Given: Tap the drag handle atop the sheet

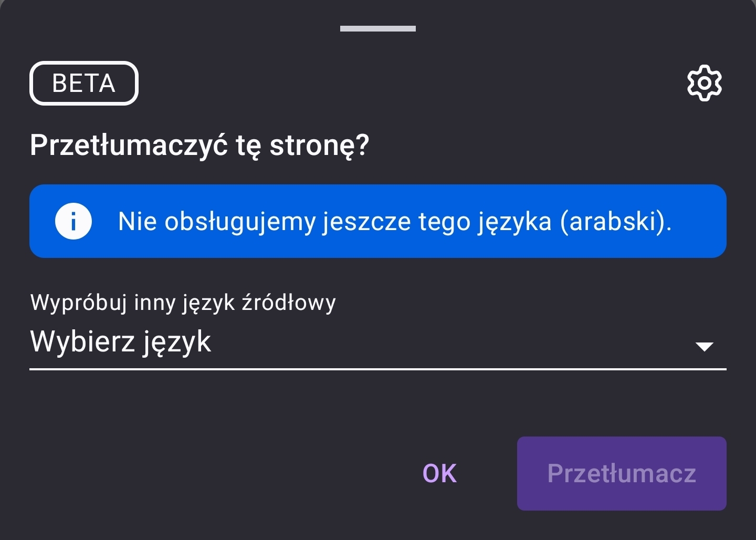Looking at the screenshot, I should coord(377,28).
